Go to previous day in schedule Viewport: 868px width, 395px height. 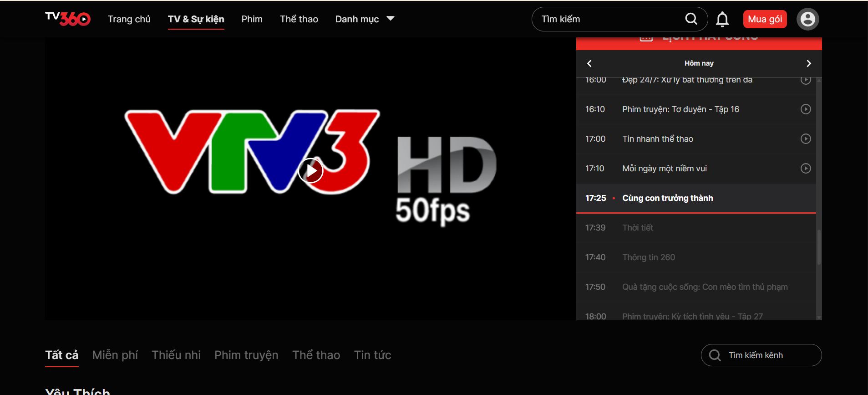(x=589, y=63)
